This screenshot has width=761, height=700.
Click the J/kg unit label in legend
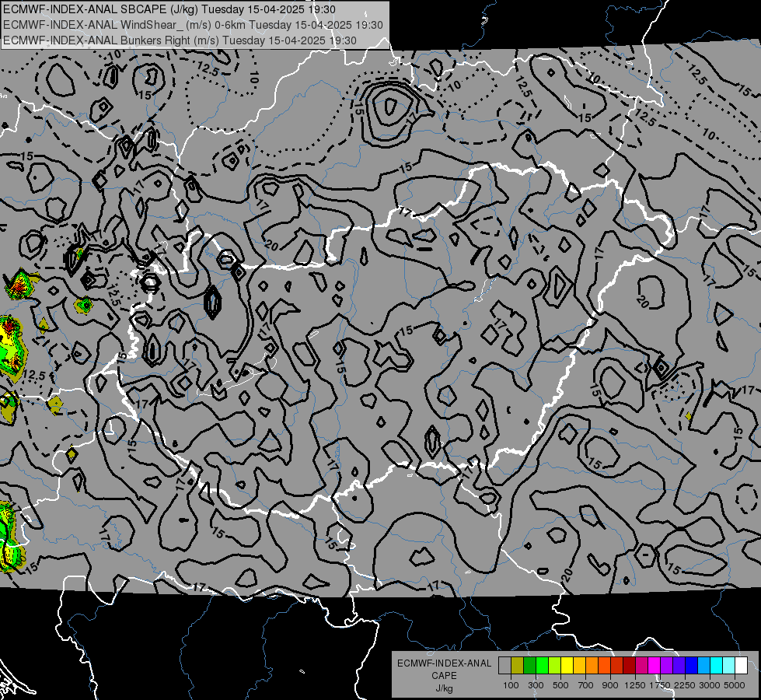click(x=444, y=688)
